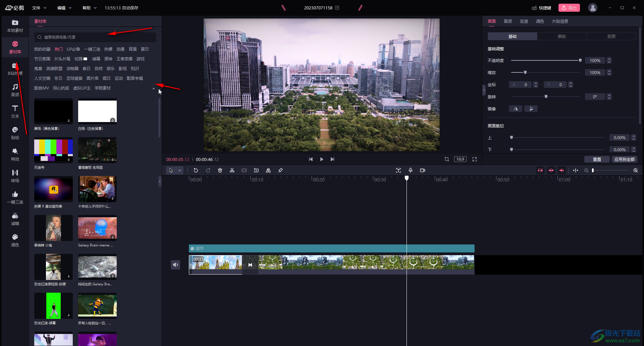This screenshot has width=644, height=346.
Task: Increase opacity using stepper arrows
Action: tap(609, 59)
